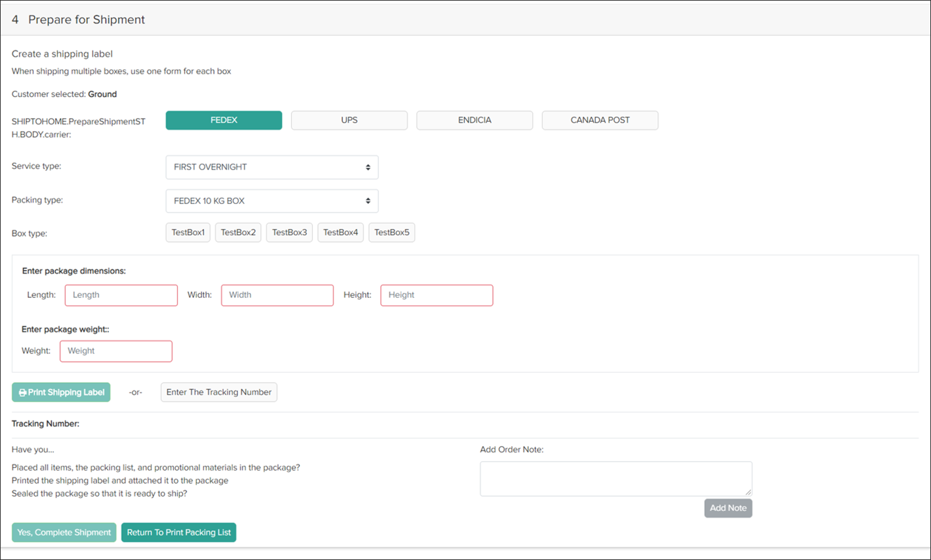The width and height of the screenshot is (931, 560).
Task: Click the printer icon on Print Shipping Label
Action: tap(23, 392)
